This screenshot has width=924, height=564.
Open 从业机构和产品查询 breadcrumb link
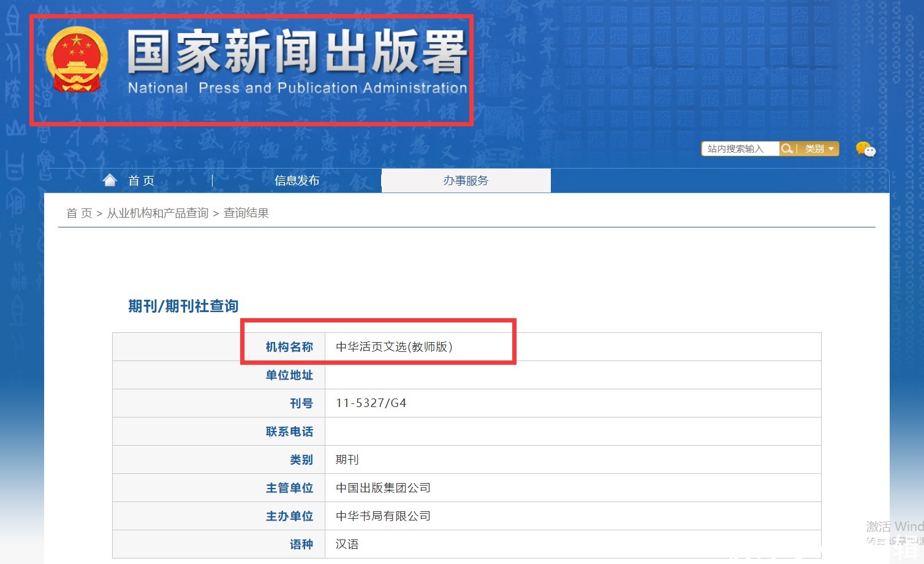tap(157, 213)
